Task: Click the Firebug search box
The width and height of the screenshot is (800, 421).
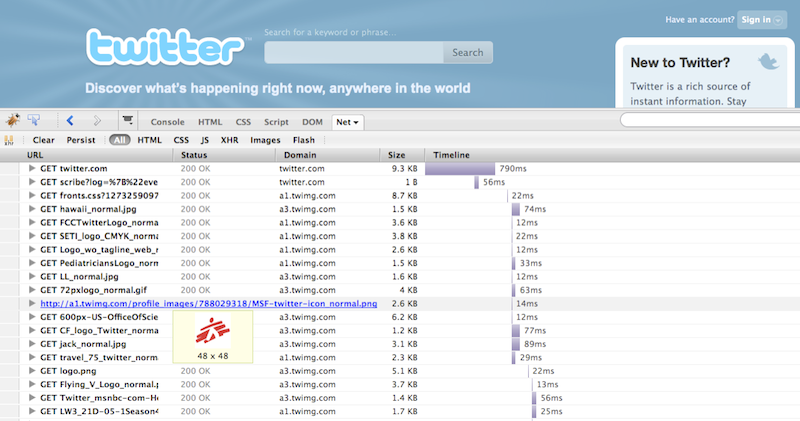Action: 710,120
